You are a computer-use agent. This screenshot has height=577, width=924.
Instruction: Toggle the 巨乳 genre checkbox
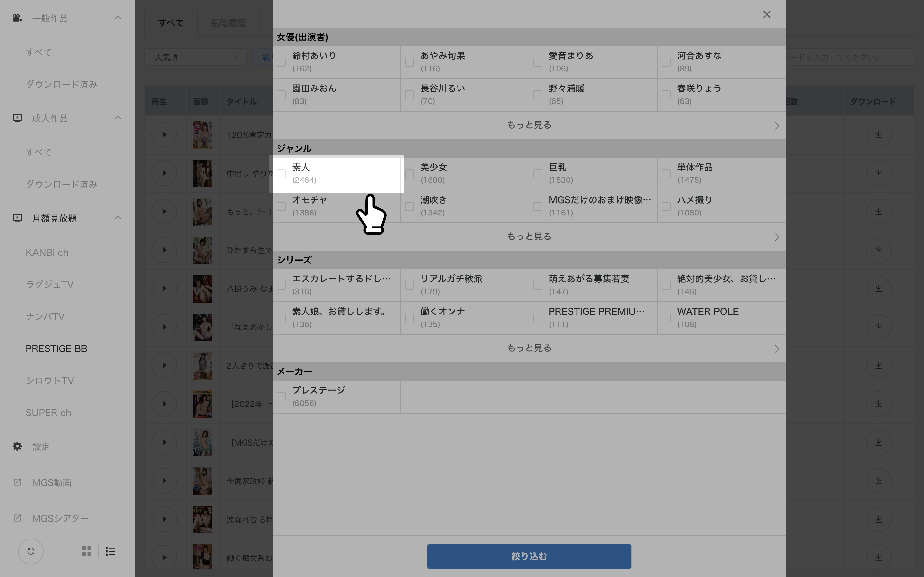(537, 173)
